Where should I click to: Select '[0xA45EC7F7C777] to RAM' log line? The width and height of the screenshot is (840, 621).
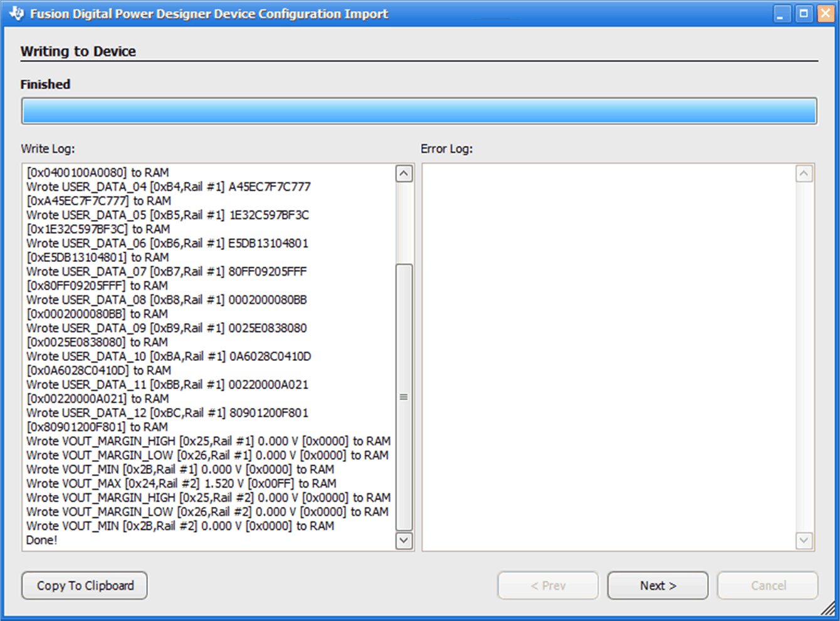pos(98,201)
